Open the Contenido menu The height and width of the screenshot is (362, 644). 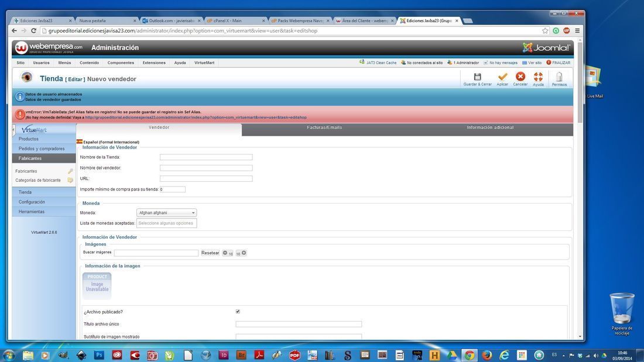(89, 63)
